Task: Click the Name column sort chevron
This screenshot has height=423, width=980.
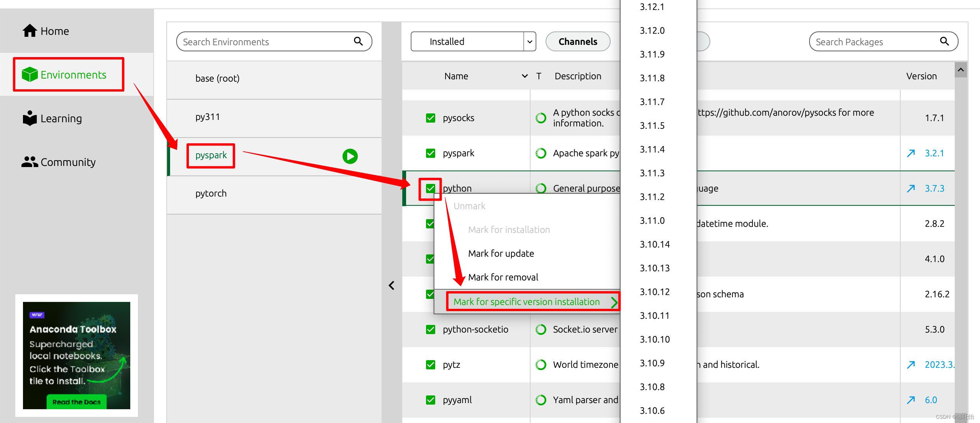Action: click(x=524, y=76)
